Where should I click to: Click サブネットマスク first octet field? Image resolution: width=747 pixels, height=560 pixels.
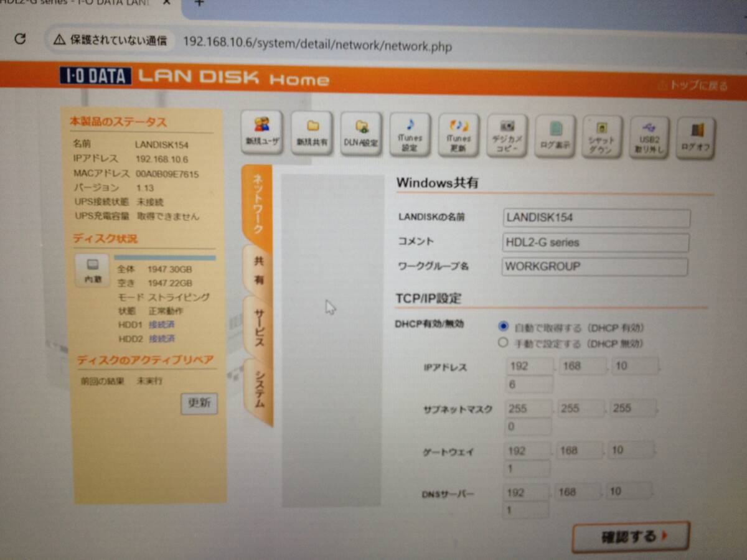[529, 408]
